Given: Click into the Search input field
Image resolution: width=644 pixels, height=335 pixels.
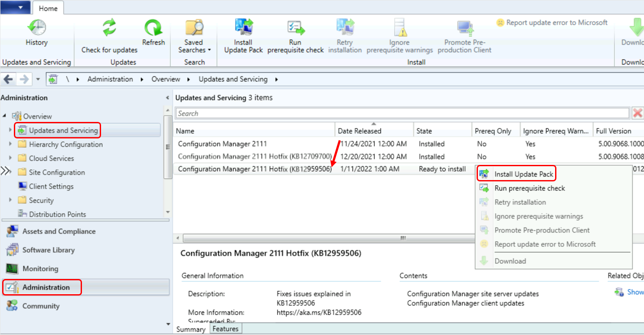Looking at the screenshot, I should (402, 113).
